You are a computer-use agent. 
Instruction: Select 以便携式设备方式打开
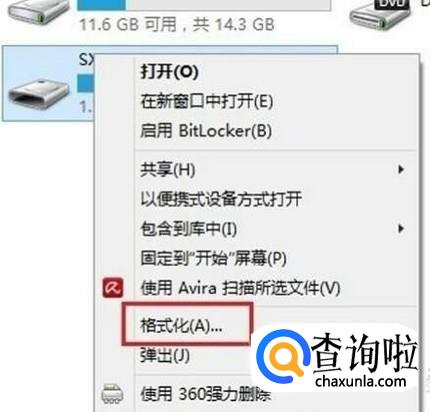221,199
